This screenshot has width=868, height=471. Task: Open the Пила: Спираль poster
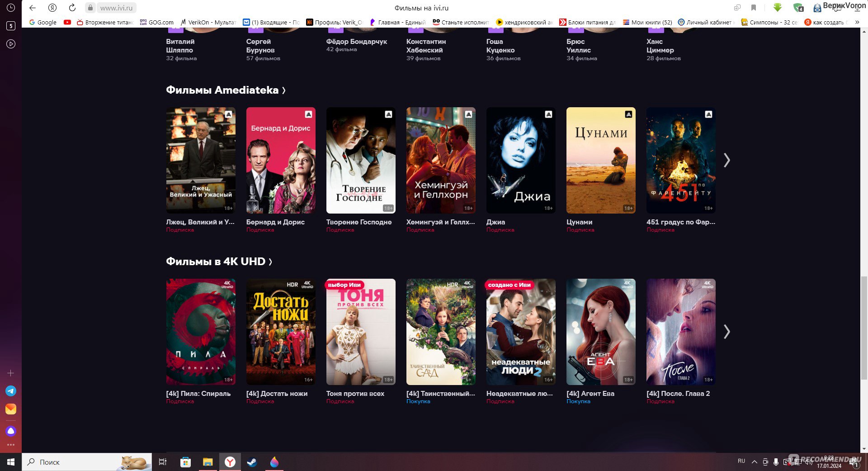[x=201, y=332]
